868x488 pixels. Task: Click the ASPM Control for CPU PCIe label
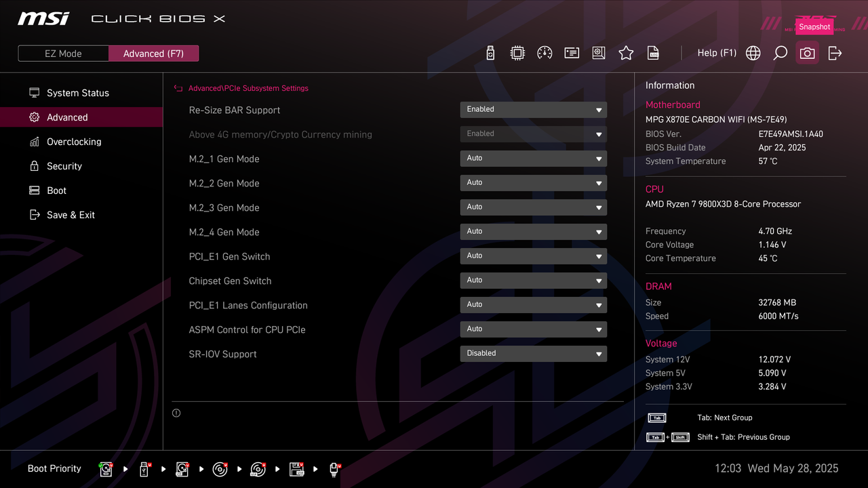point(247,329)
